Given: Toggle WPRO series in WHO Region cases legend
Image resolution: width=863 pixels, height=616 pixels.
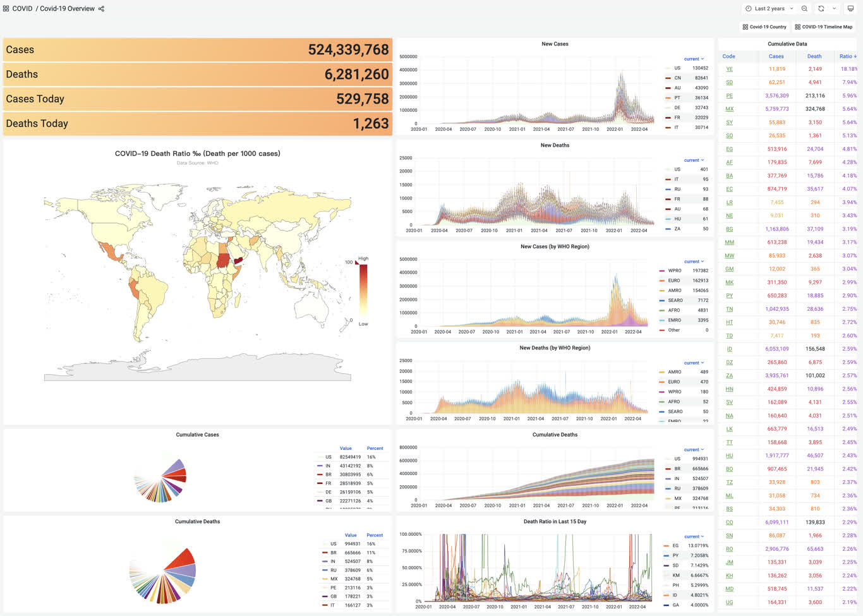Looking at the screenshot, I should (675, 270).
